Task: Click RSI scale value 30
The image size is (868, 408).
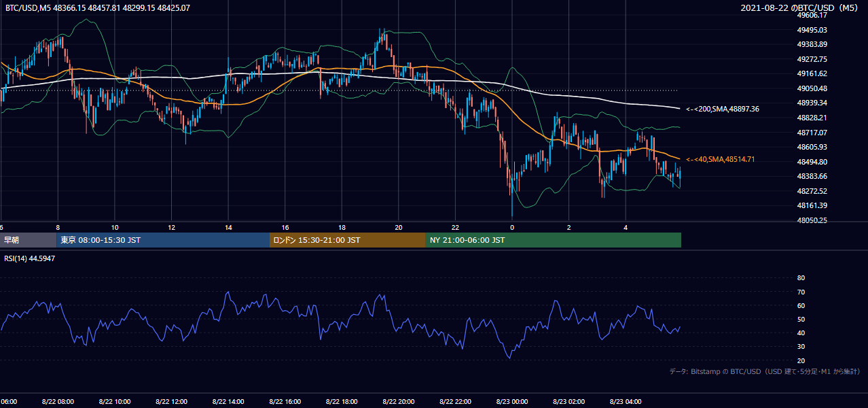Action: (801, 347)
